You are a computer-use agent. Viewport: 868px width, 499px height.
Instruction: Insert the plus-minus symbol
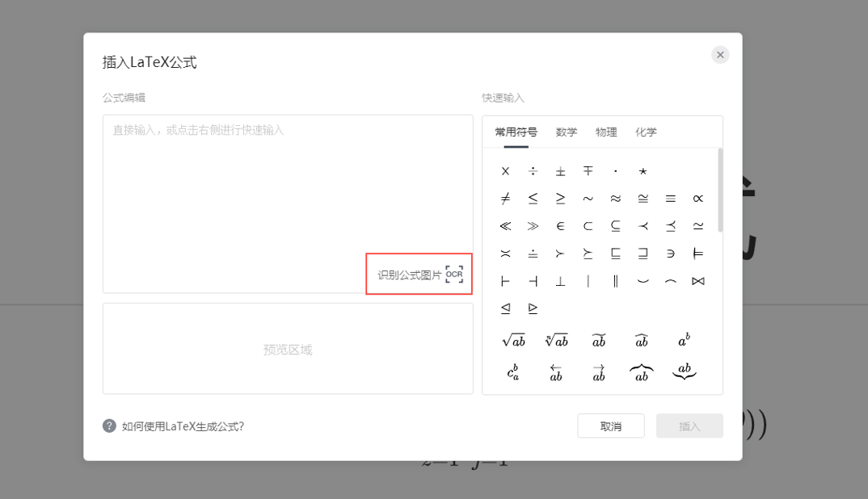560,170
